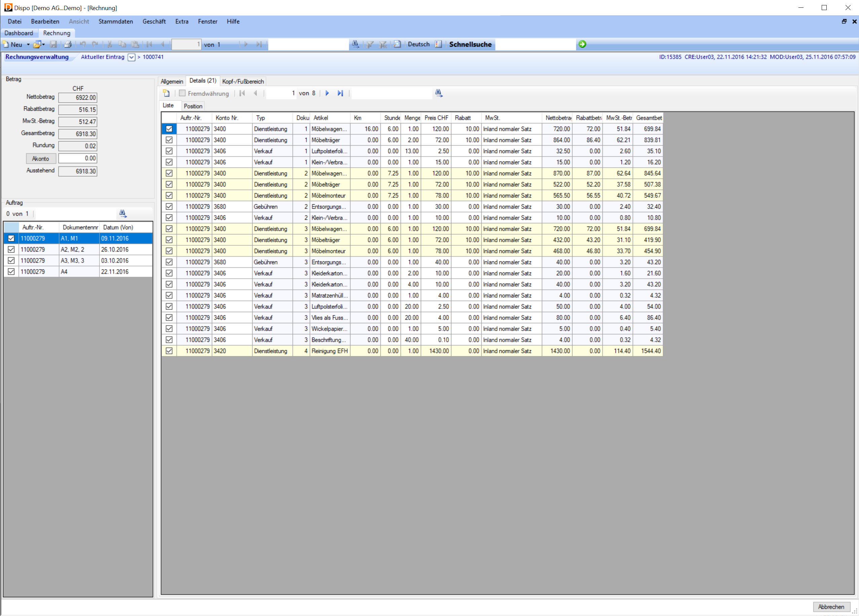
Task: Click the Abbrechen button
Action: 831,607
